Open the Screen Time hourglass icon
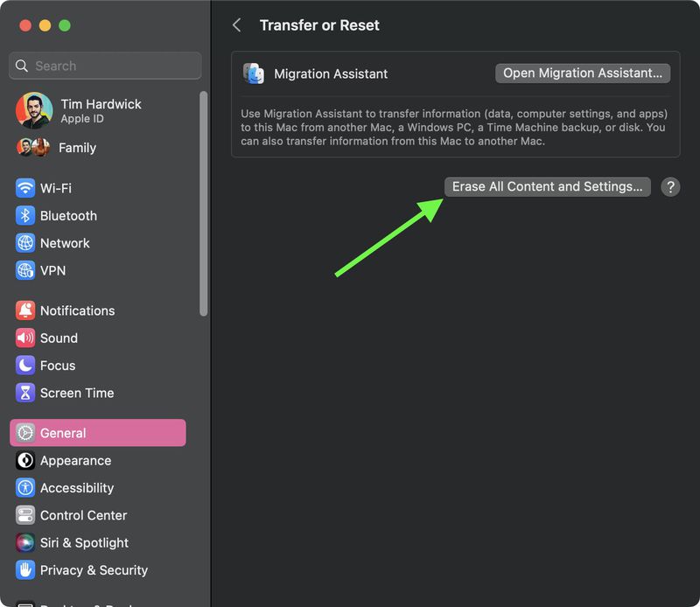The image size is (700, 607). coord(24,393)
